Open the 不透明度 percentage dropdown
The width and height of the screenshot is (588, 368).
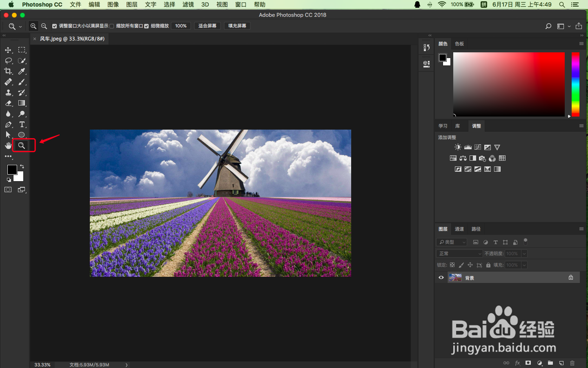click(524, 254)
